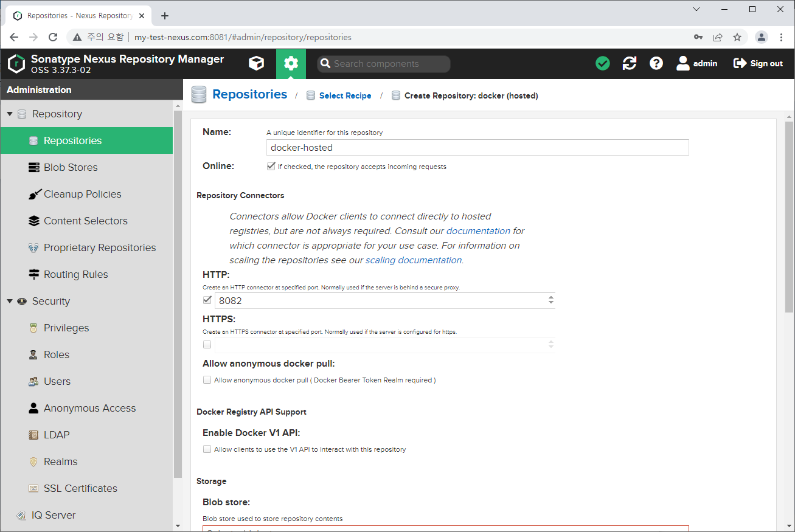Click browser back button

tap(14, 37)
